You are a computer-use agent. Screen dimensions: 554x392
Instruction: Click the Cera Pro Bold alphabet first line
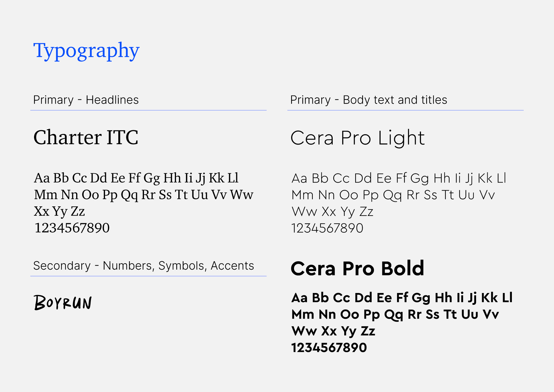(x=402, y=298)
